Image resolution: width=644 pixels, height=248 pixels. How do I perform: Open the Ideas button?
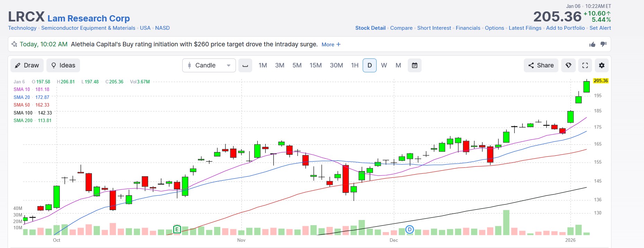coord(63,65)
